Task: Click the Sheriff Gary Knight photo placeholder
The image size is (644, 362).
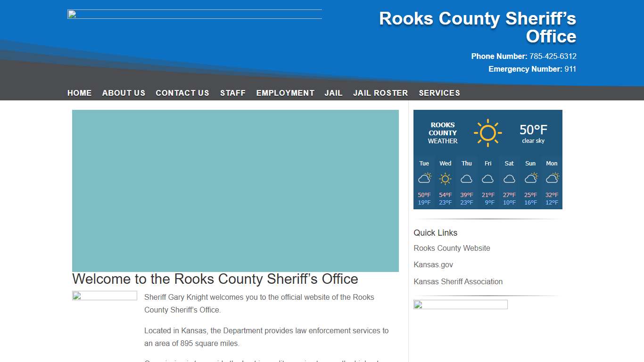Action: pos(104,296)
